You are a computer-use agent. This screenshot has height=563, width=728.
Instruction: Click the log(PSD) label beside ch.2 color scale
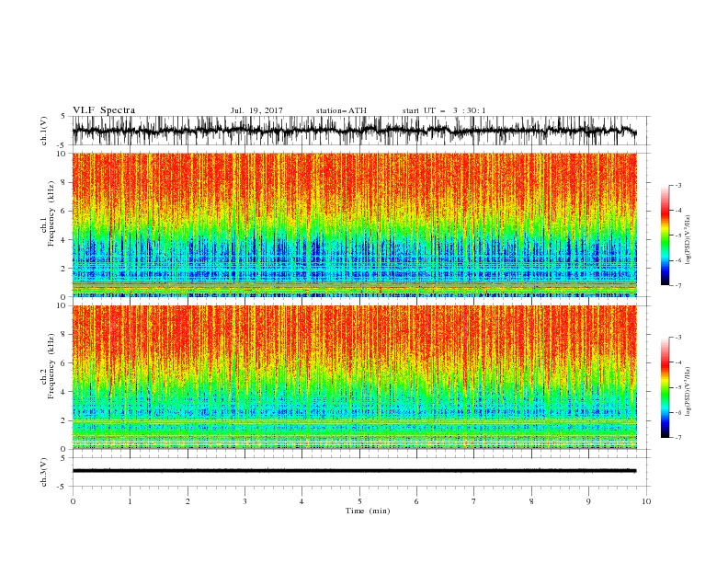[x=688, y=391]
